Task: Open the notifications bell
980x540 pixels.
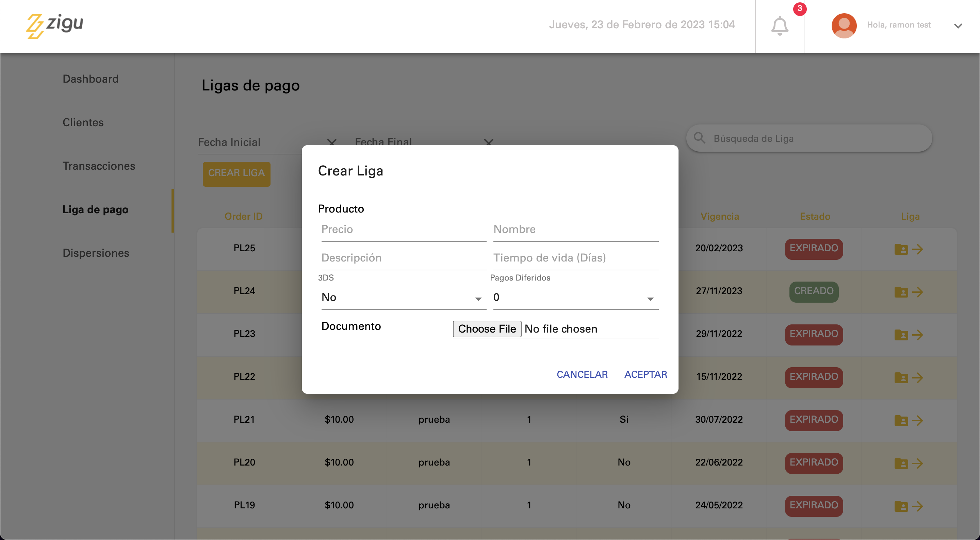Action: tap(780, 26)
